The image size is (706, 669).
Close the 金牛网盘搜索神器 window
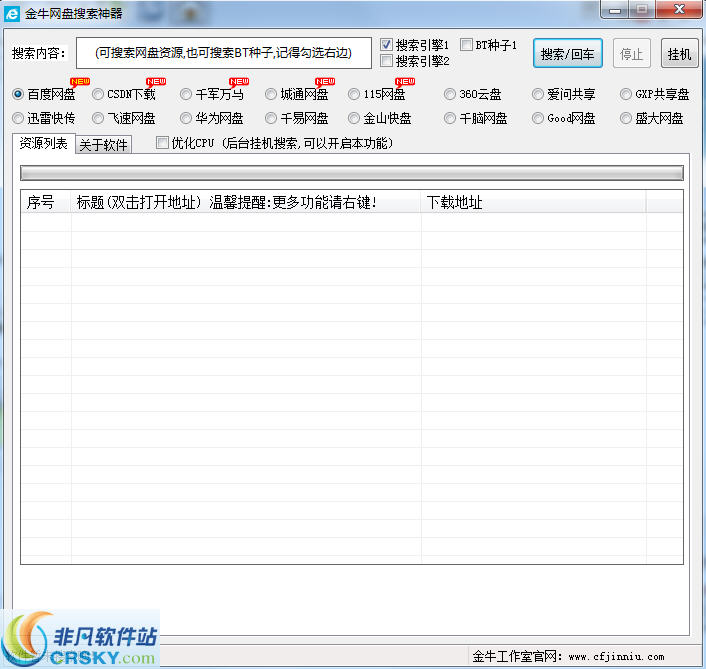pos(679,9)
